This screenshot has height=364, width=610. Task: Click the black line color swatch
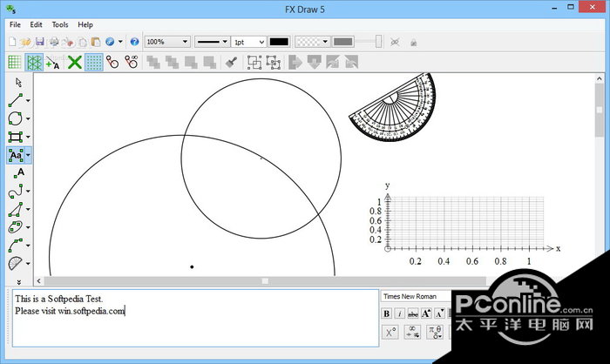point(279,41)
